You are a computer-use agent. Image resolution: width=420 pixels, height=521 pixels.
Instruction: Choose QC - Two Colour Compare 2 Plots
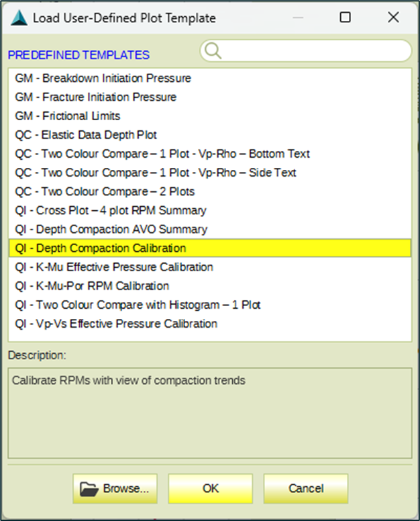click(x=210, y=192)
